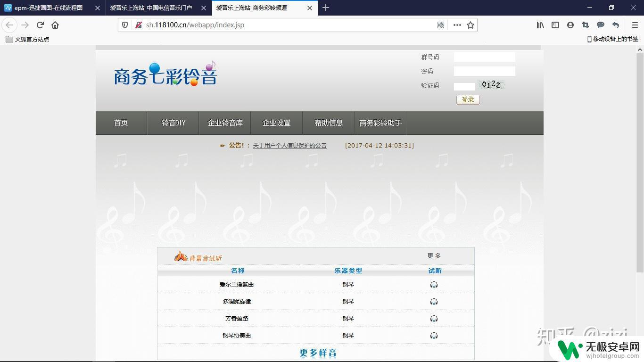Image resolution: width=644 pixels, height=362 pixels.
Task: Click the screenshot crop tool icon
Action: 586,25
